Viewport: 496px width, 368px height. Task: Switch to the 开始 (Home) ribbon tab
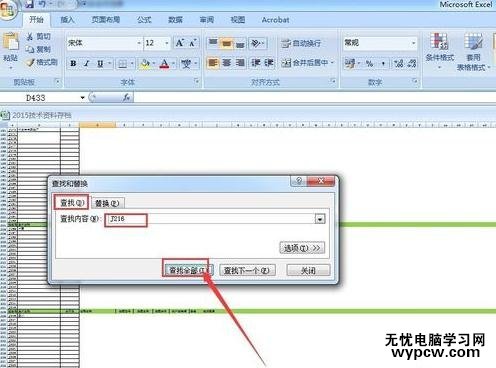tap(36, 20)
